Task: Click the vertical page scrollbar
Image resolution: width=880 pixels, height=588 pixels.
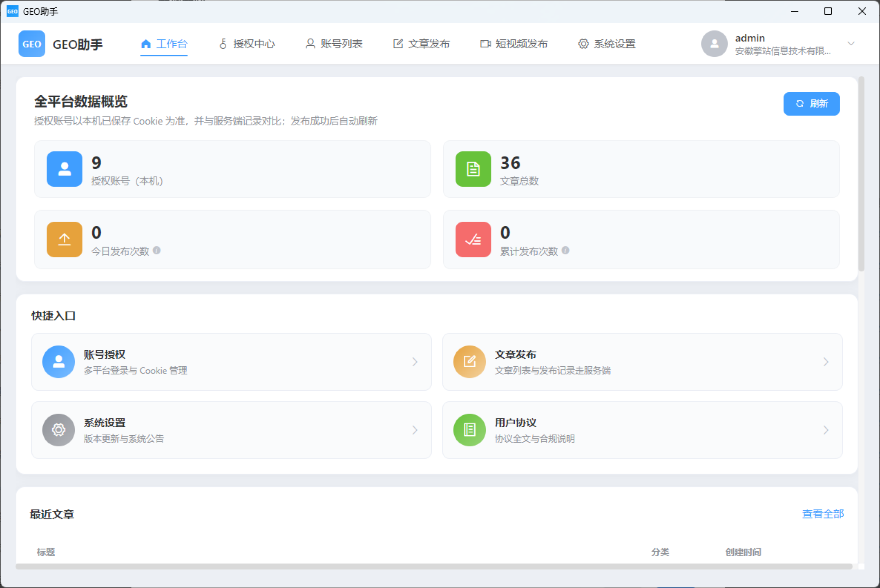Action: [861, 174]
